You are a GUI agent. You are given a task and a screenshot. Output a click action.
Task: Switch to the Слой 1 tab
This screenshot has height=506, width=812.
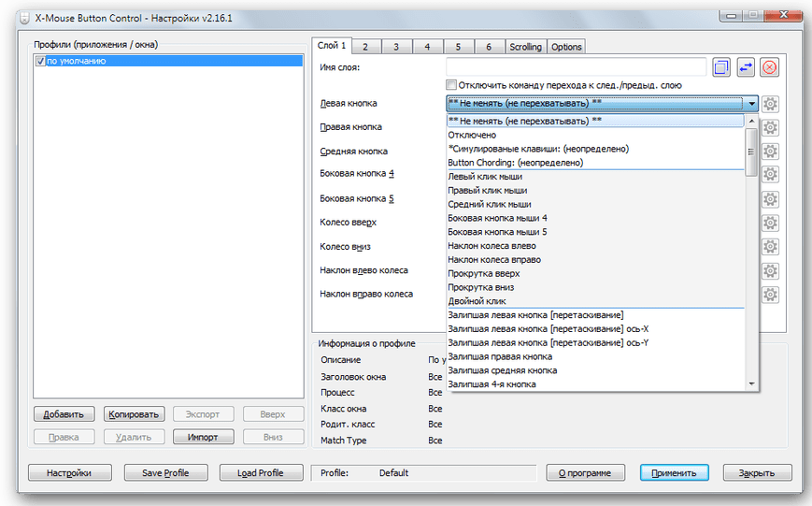coord(332,46)
